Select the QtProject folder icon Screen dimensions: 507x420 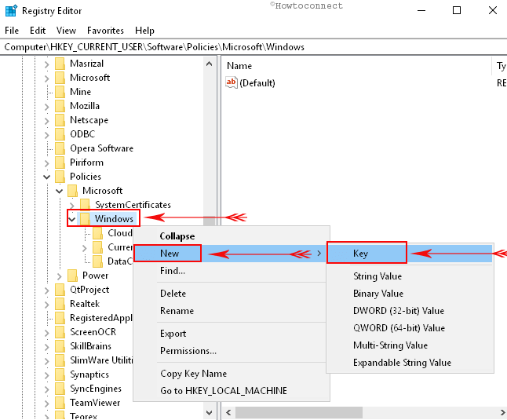(x=60, y=290)
